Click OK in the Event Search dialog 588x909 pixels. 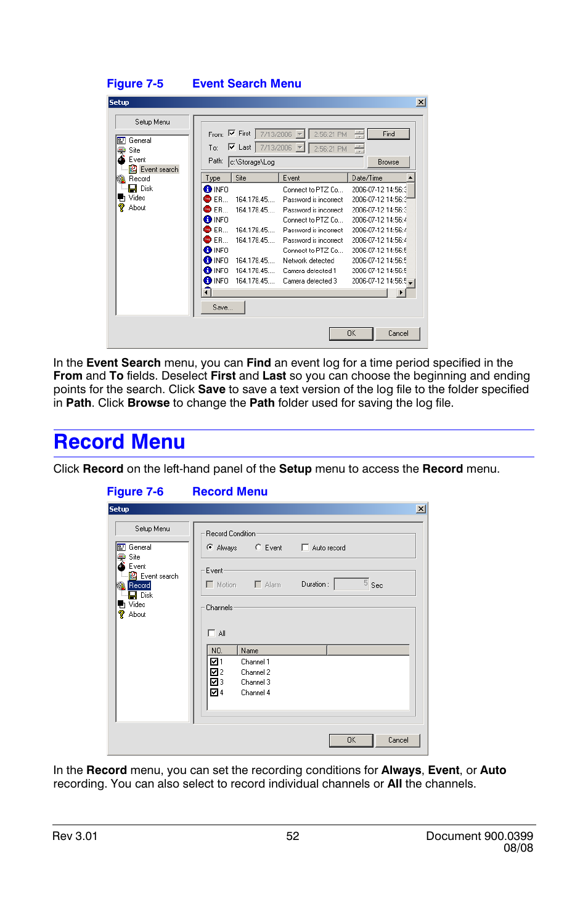[x=351, y=333]
